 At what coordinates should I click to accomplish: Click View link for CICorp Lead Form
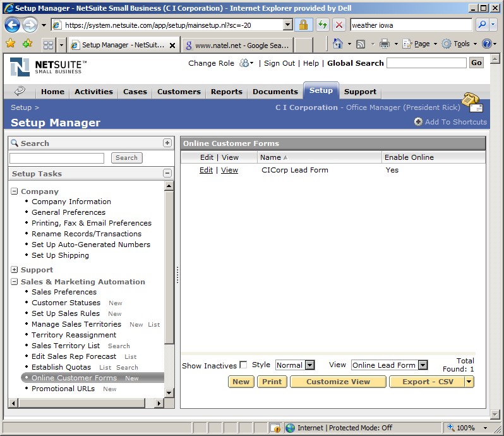point(229,170)
